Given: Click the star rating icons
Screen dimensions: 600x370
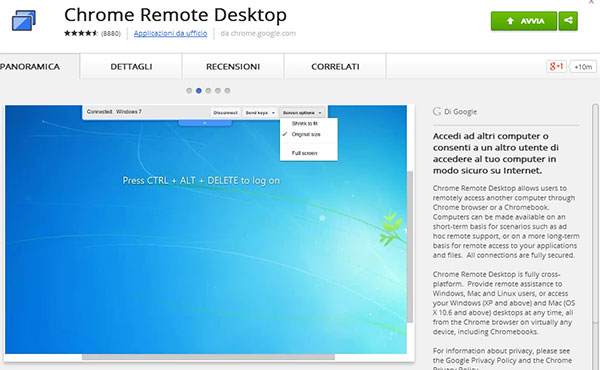Looking at the screenshot, I should tap(81, 33).
